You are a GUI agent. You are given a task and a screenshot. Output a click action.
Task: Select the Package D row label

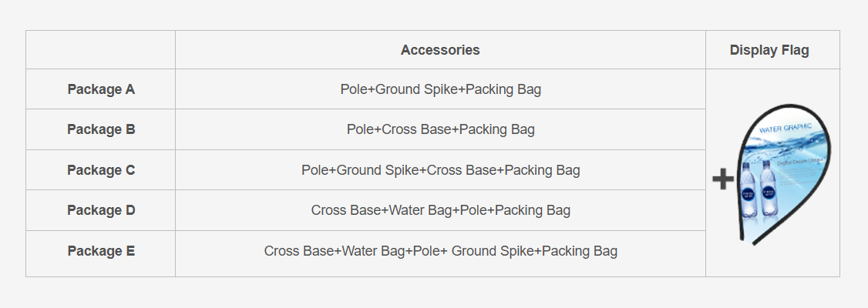(x=101, y=210)
